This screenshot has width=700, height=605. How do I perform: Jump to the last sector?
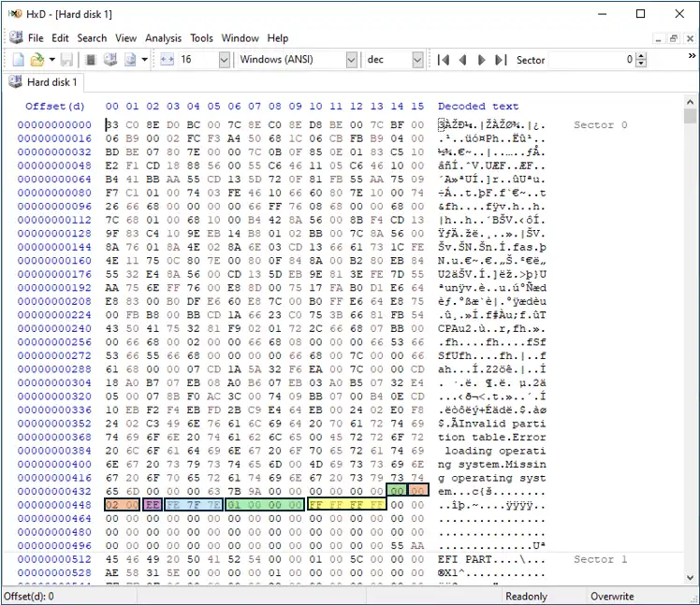[501, 60]
